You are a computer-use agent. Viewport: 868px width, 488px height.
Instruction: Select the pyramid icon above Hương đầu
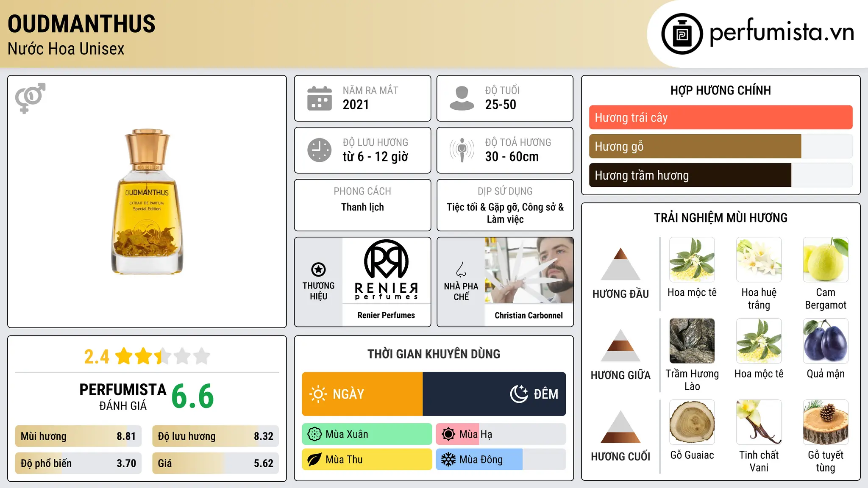[x=620, y=263]
